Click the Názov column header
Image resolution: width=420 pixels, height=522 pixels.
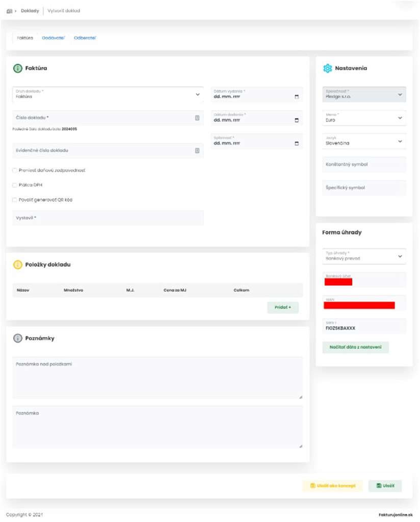tap(23, 290)
